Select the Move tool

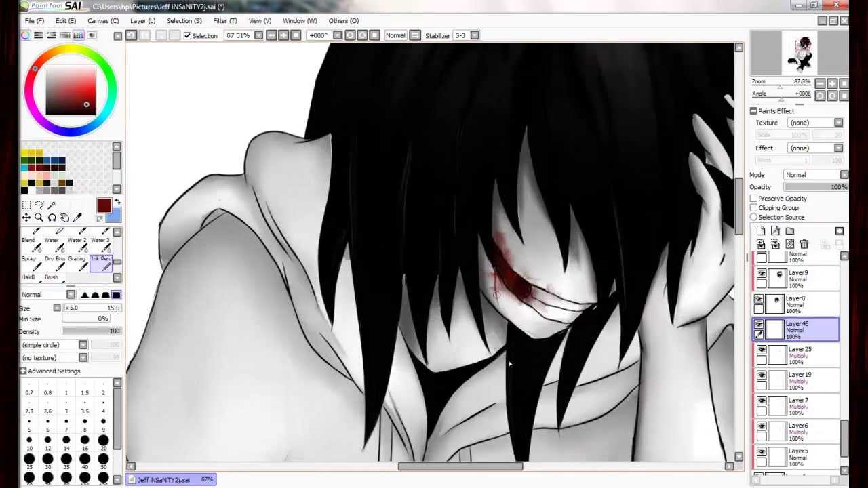point(26,218)
